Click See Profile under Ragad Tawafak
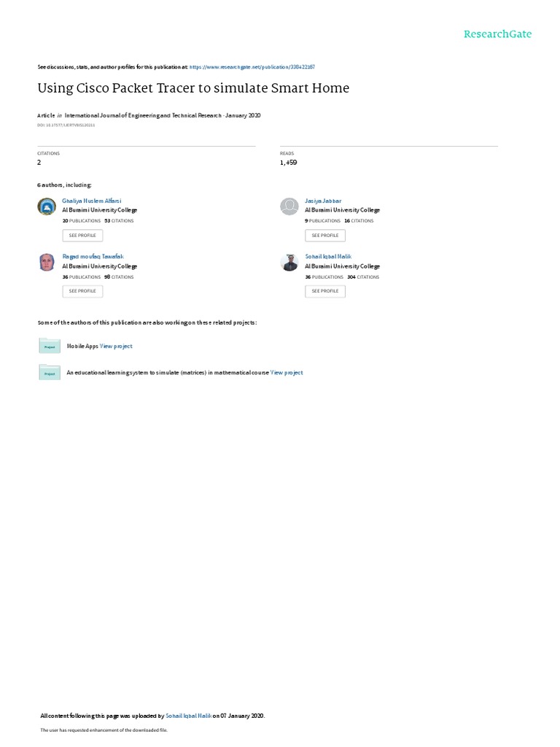560x747 pixels. [x=82, y=291]
